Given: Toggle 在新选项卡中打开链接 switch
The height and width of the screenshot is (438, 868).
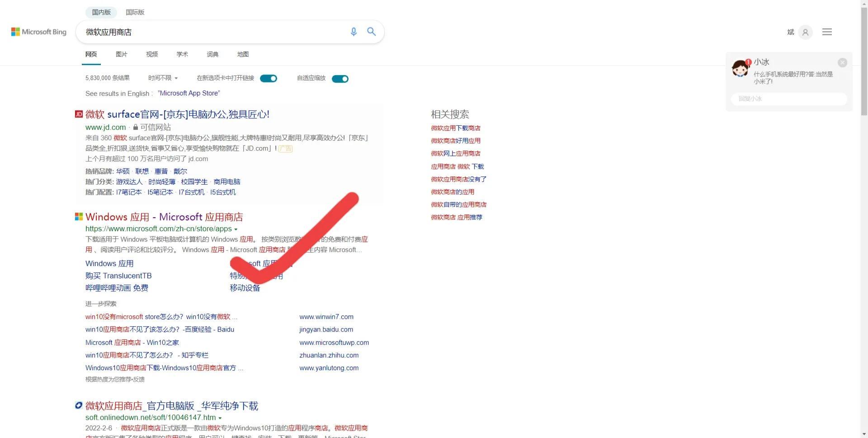Looking at the screenshot, I should coord(269,78).
